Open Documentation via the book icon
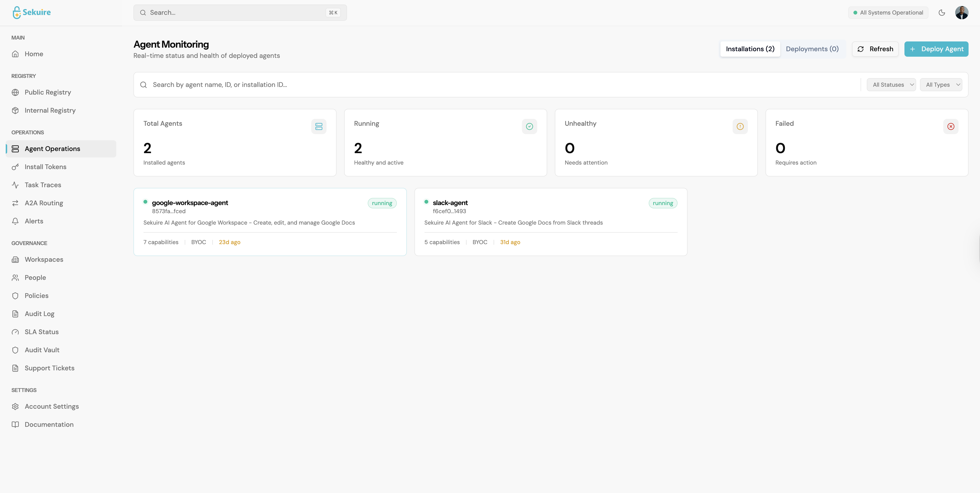The image size is (980, 493). click(x=15, y=424)
